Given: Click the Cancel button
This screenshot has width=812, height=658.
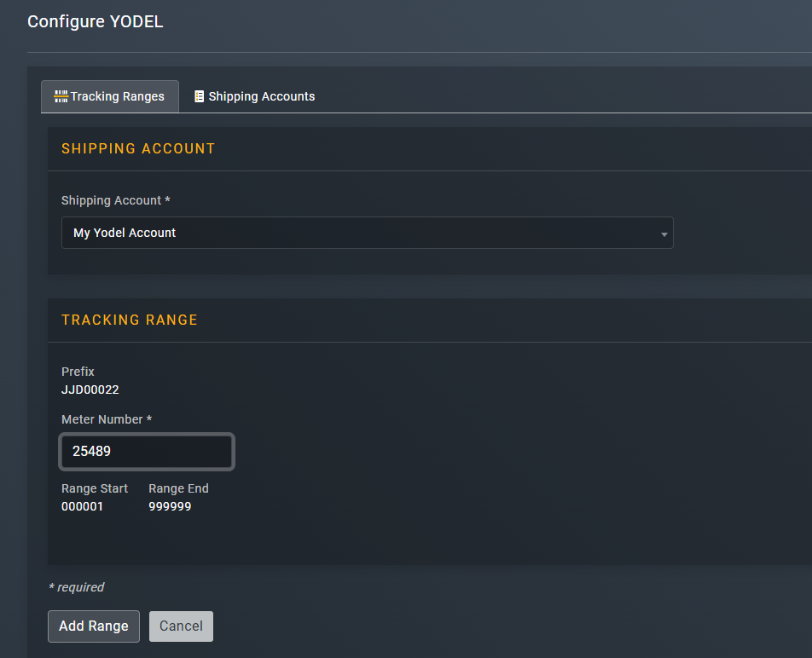Looking at the screenshot, I should click(181, 626).
